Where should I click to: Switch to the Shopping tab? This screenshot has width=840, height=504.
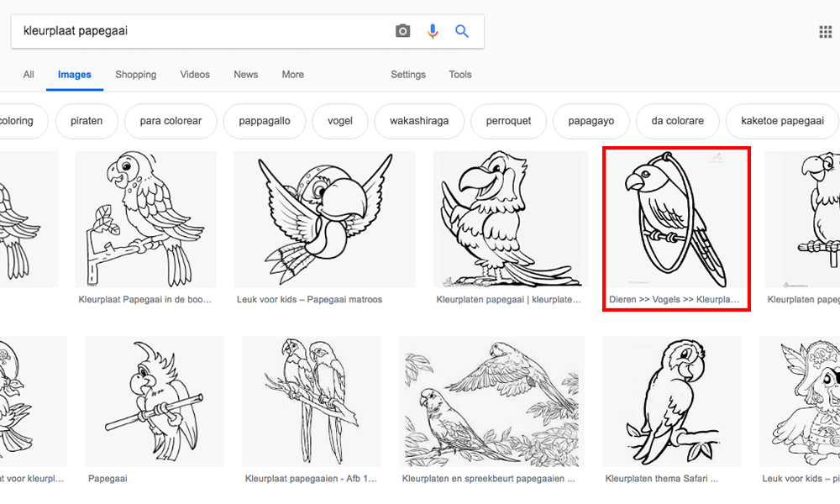pyautogui.click(x=136, y=75)
